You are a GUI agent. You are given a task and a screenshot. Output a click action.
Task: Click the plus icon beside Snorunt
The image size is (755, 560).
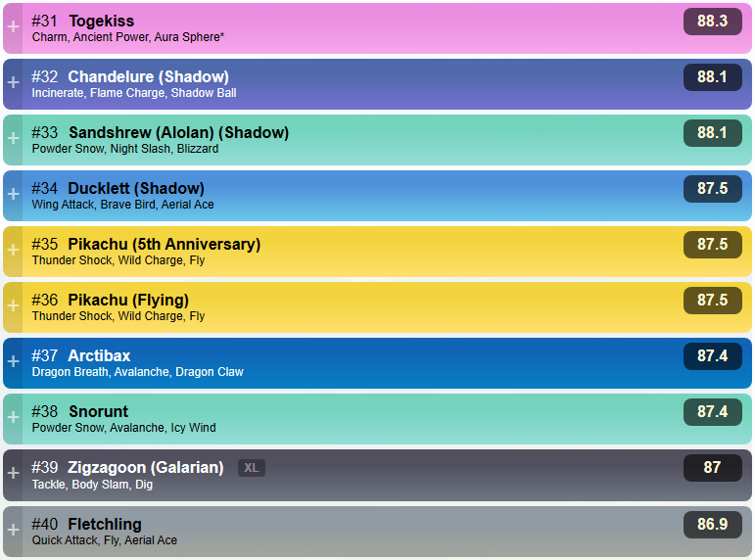(14, 418)
